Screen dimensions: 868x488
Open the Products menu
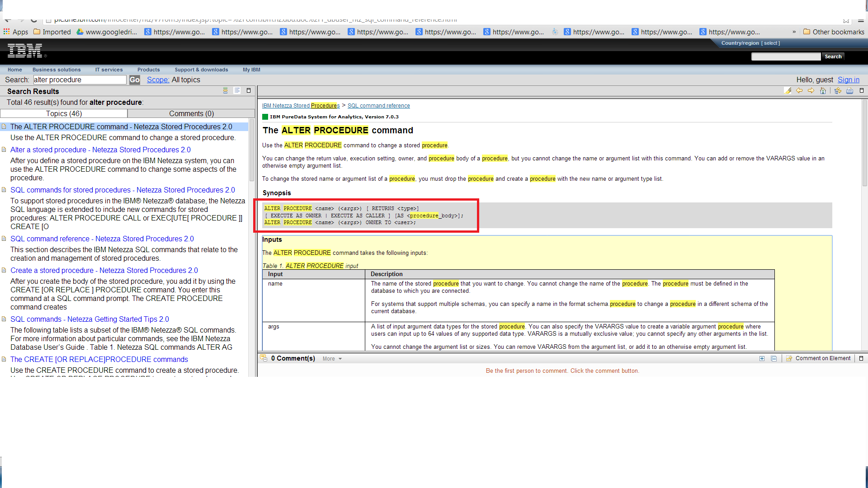pyautogui.click(x=148, y=70)
